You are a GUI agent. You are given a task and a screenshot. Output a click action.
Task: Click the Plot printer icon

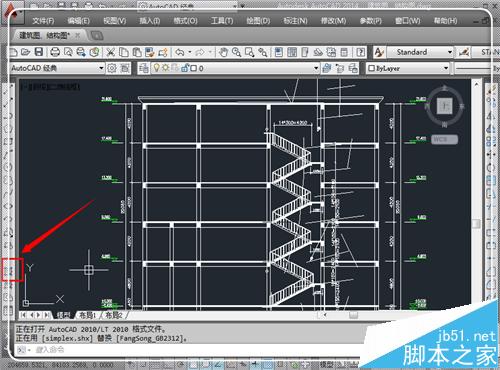(x=55, y=52)
